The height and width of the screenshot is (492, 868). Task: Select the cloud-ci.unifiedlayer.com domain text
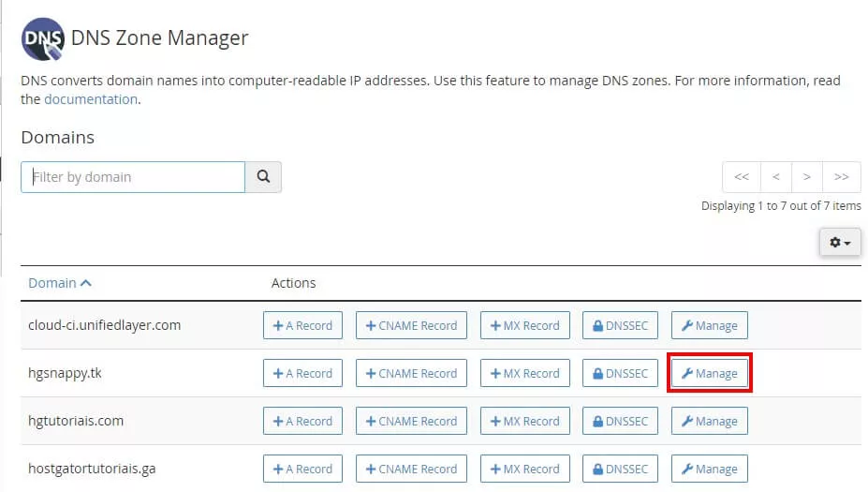click(105, 325)
